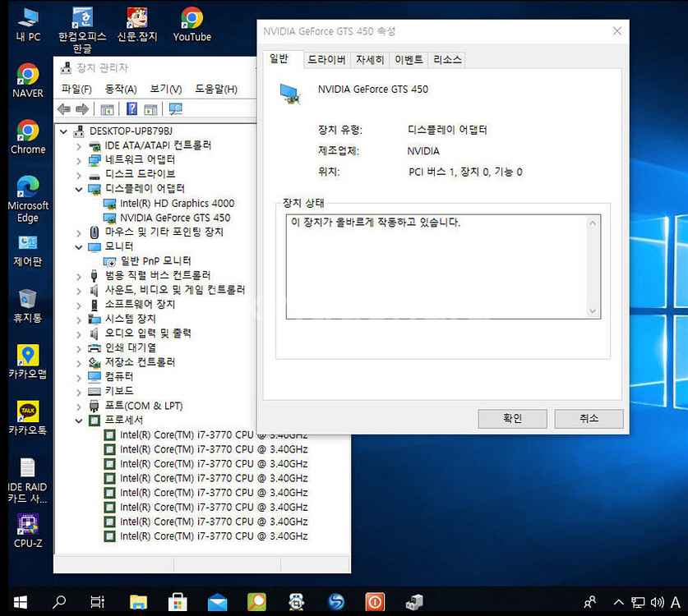Click the Forward arrow in Device Manager toolbar
688x616 pixels.
82,109
